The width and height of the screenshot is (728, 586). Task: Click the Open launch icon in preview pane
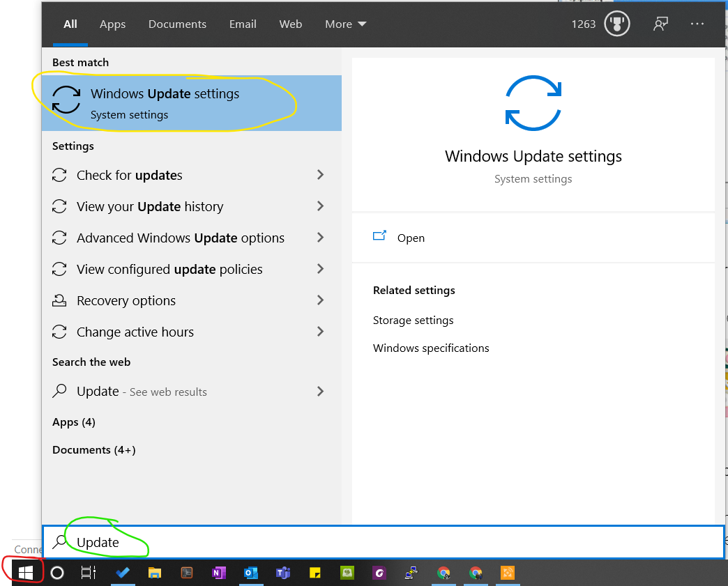click(x=379, y=236)
